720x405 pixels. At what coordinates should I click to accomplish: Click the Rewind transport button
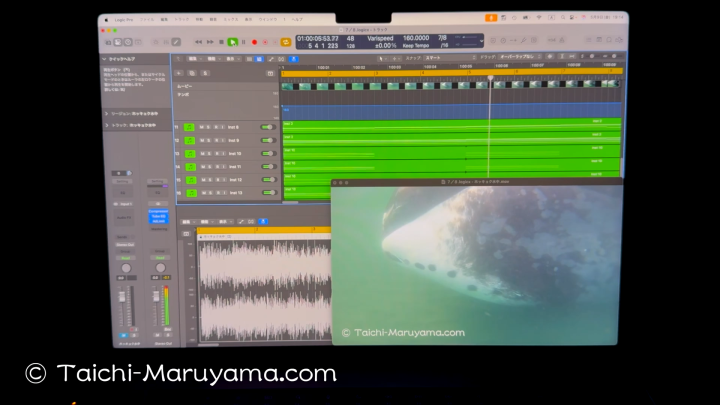pos(198,42)
